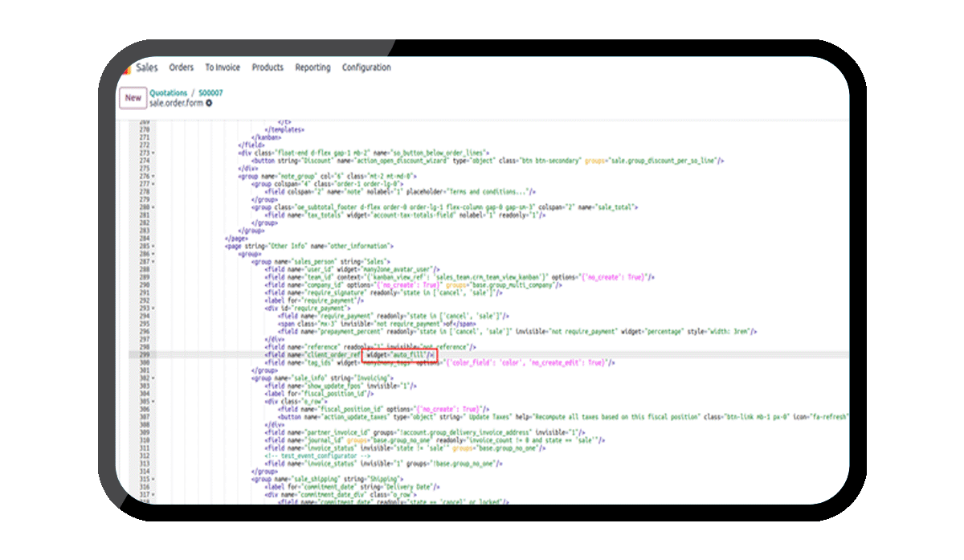This screenshot has height=560, width=964.
Task: Collapse the require_payment div fold at line 293
Action: (153, 308)
